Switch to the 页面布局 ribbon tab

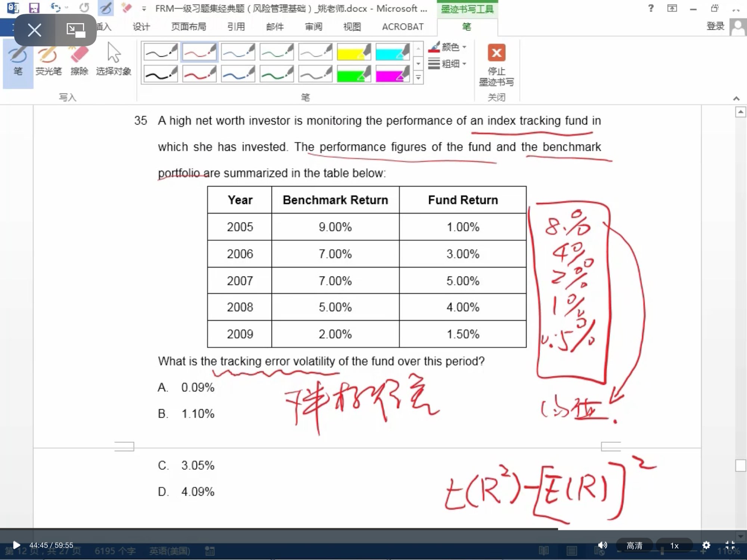[189, 27]
